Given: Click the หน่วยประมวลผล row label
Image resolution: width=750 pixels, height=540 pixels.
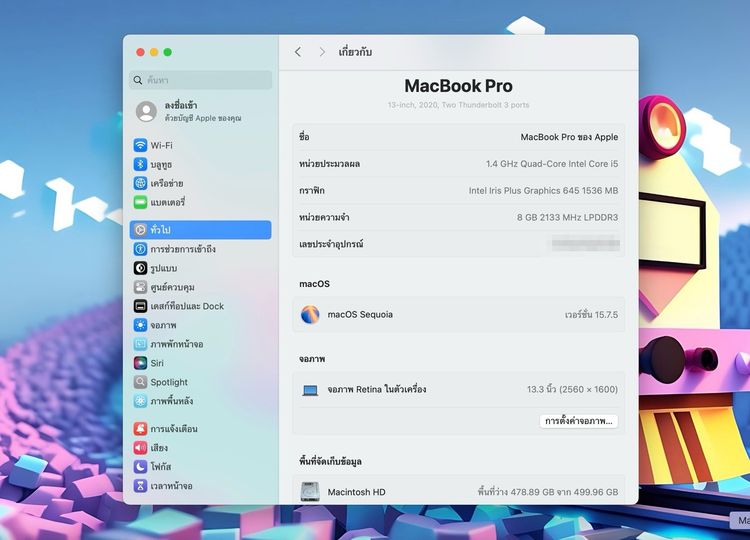Looking at the screenshot, I should tap(330, 164).
